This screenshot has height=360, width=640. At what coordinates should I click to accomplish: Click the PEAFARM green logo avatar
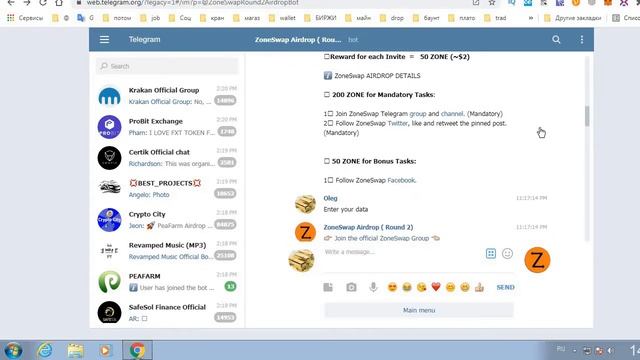coord(109,282)
